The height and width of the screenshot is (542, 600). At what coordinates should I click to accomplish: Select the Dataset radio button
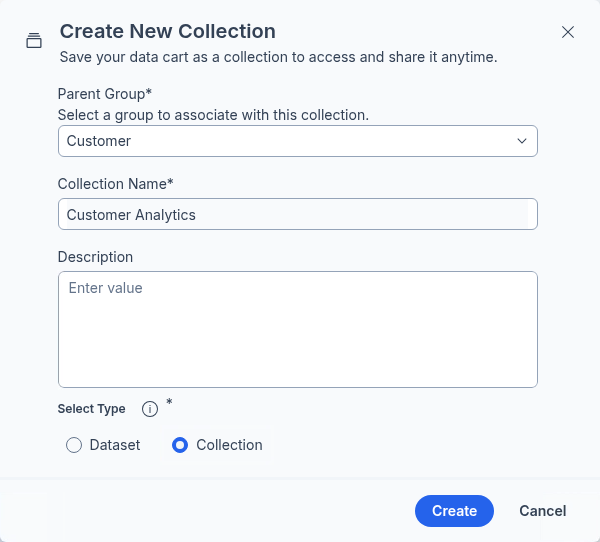(74, 445)
